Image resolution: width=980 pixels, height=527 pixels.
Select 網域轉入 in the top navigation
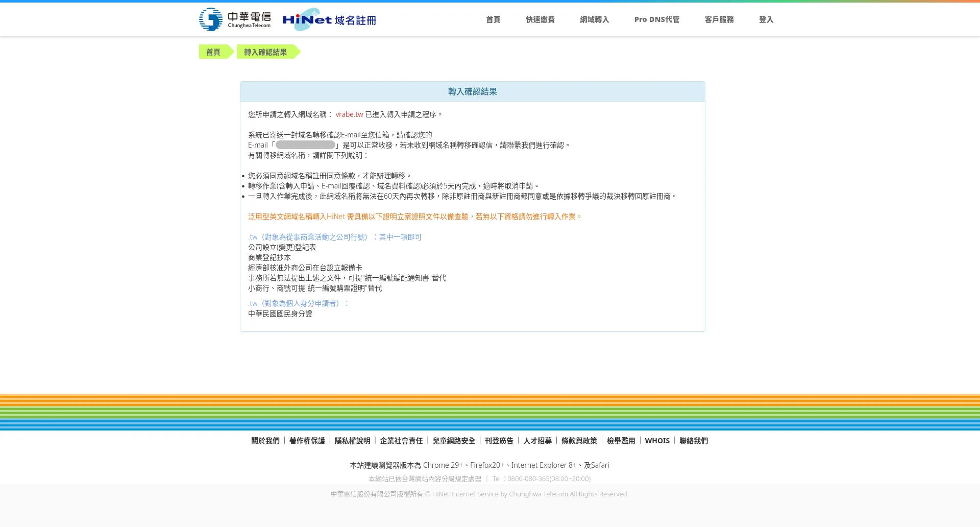(594, 19)
